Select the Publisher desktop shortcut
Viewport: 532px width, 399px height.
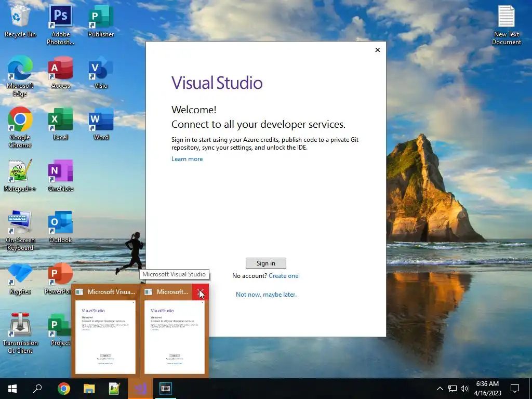[101, 21]
